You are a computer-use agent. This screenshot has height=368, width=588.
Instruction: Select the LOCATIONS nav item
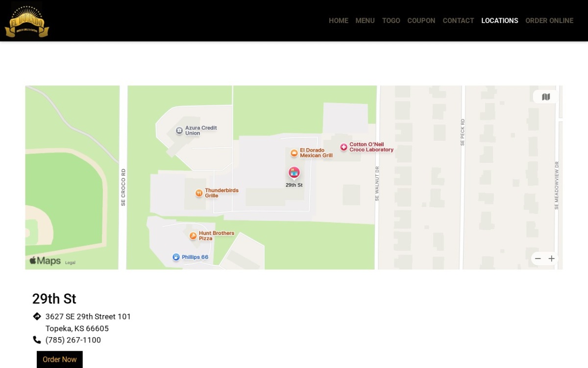[x=500, y=21]
